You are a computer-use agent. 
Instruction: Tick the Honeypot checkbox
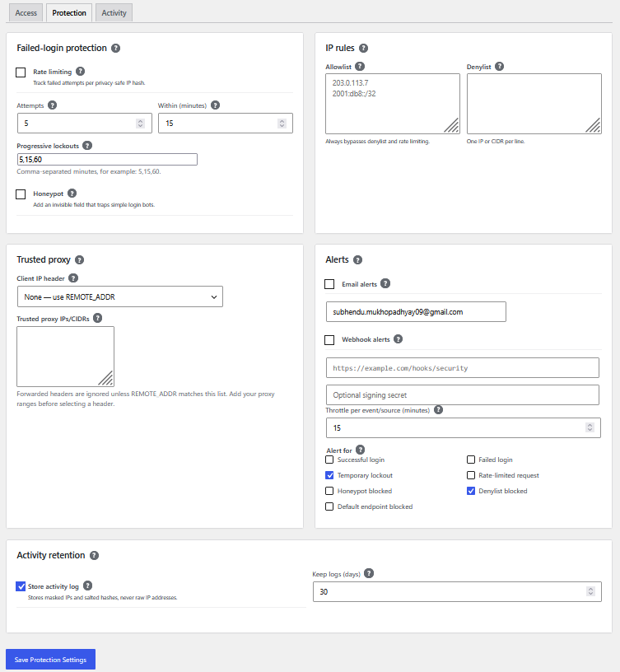coord(21,194)
